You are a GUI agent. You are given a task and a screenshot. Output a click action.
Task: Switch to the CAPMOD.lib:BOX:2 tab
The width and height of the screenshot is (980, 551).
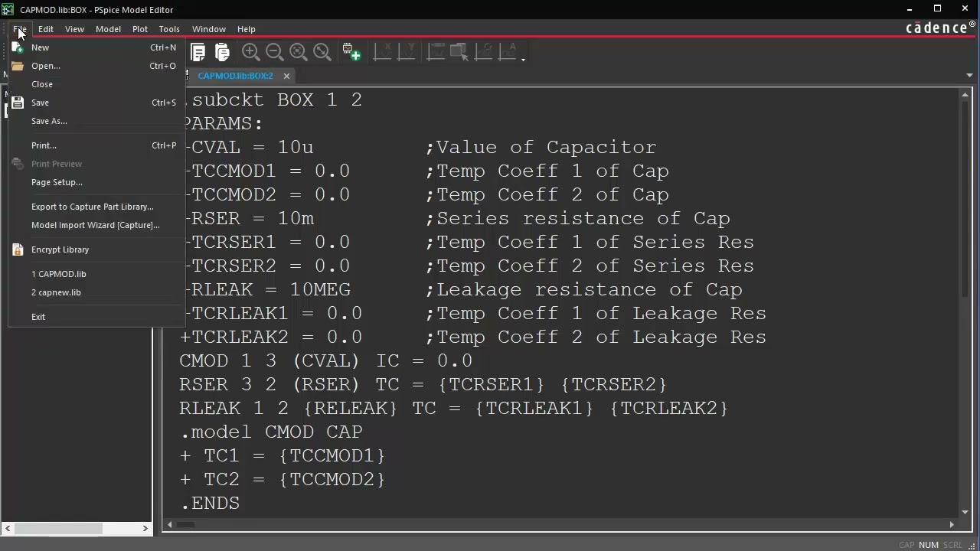pyautogui.click(x=235, y=76)
